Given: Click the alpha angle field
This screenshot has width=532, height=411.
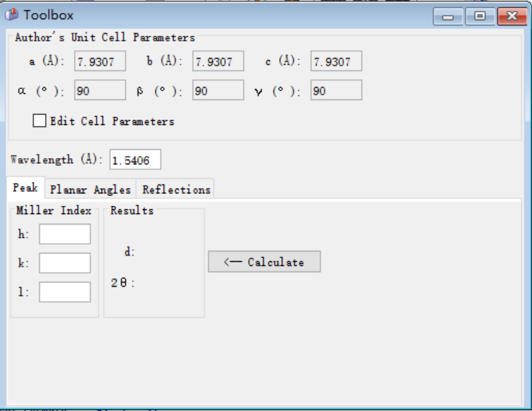Looking at the screenshot, I should coord(100,90).
